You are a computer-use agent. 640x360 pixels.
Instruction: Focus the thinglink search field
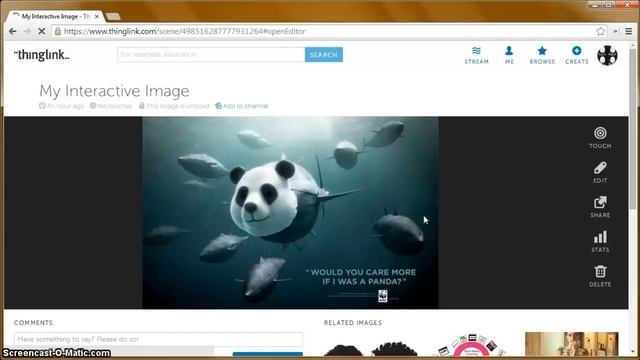click(x=211, y=55)
